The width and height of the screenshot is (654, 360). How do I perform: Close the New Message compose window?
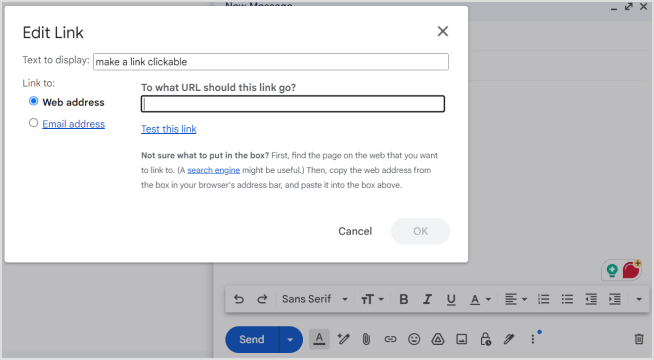pos(644,7)
